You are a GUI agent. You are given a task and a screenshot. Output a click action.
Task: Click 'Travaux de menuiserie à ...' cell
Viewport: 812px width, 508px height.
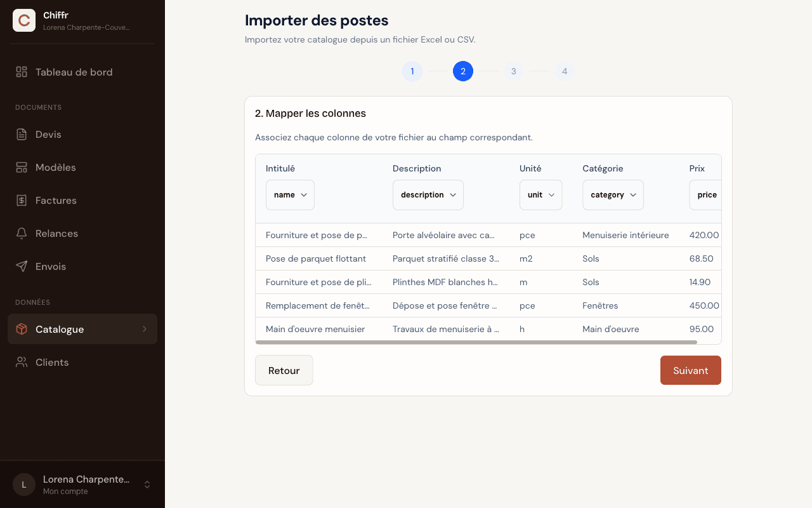(446, 329)
